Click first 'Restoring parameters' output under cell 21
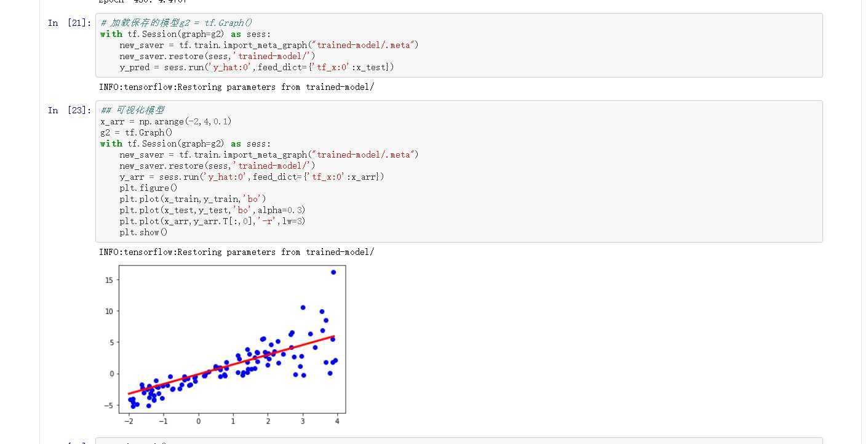This screenshot has width=868, height=444. (236, 87)
